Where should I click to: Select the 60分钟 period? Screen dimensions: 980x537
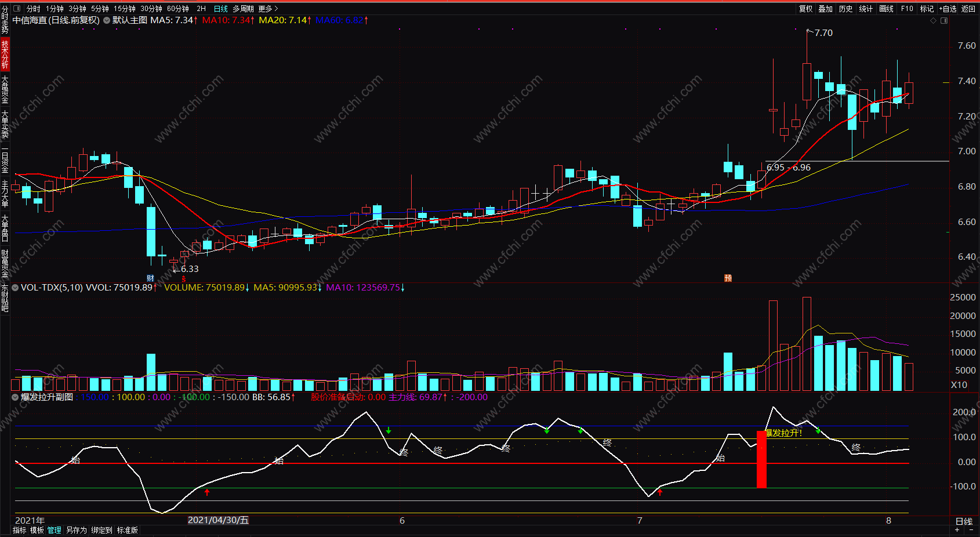pyautogui.click(x=178, y=9)
